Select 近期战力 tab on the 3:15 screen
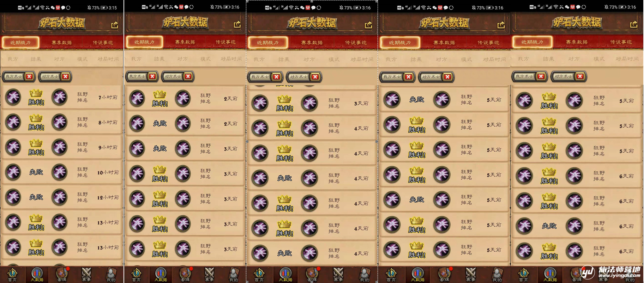Viewport: 644px width, 283px height. (x=20, y=42)
